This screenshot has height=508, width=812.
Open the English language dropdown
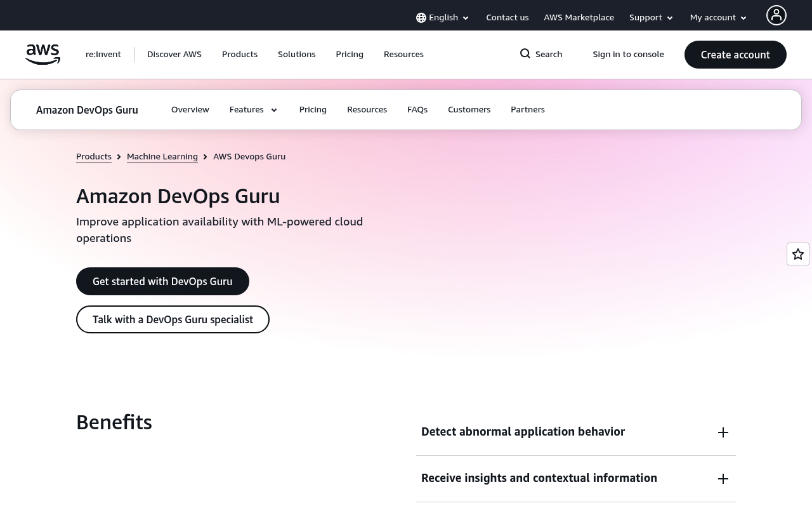coord(443,18)
